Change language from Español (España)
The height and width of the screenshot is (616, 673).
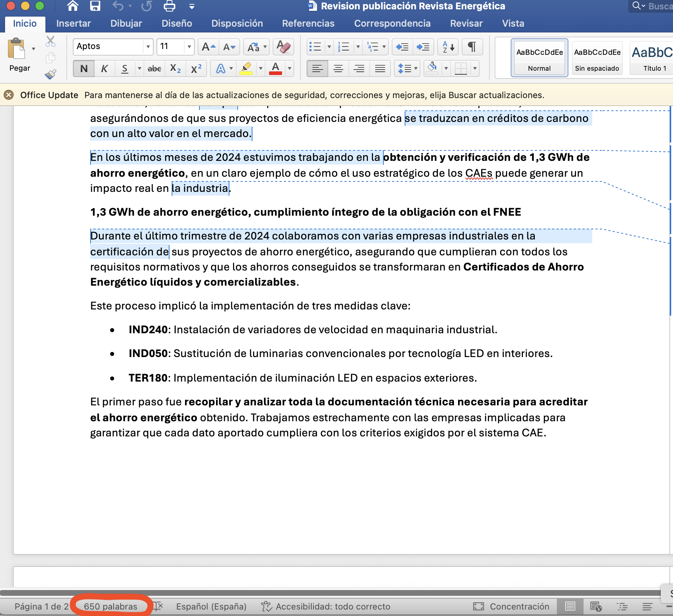pyautogui.click(x=211, y=606)
